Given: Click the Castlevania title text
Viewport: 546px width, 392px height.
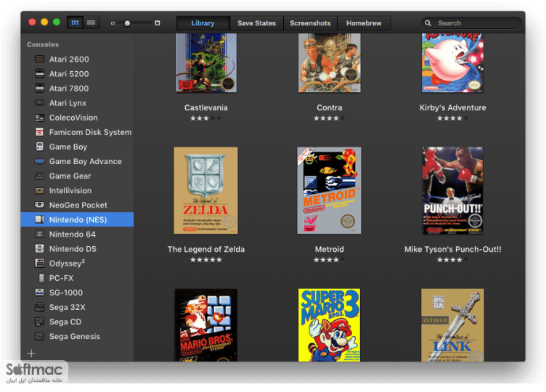Looking at the screenshot, I should (205, 108).
